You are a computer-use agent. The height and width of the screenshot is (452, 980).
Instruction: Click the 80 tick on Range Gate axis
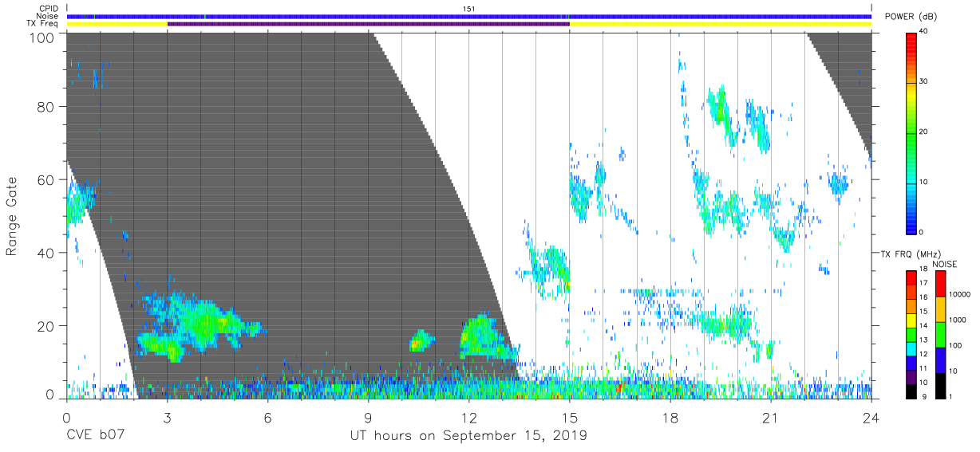point(46,107)
